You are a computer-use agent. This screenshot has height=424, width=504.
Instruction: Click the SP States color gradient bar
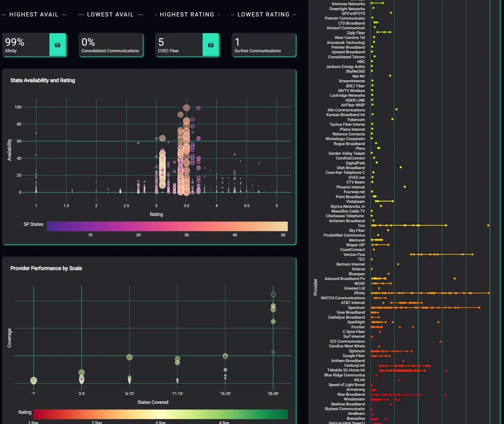point(167,226)
